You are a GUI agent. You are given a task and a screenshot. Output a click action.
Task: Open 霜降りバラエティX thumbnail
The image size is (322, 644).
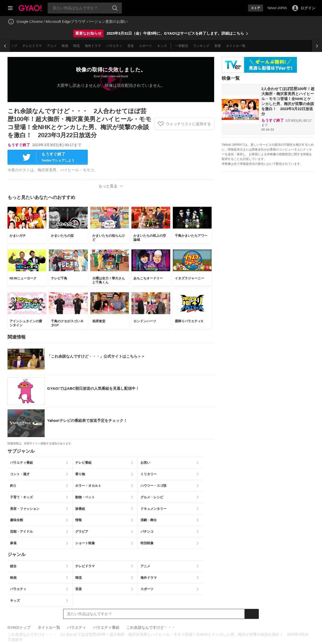pyautogui.click(x=192, y=303)
